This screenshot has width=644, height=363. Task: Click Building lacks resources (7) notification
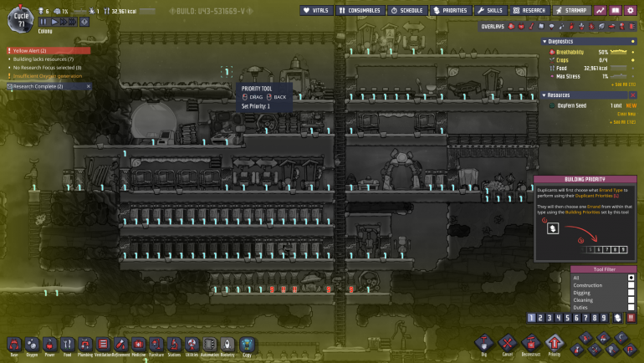[x=43, y=59]
